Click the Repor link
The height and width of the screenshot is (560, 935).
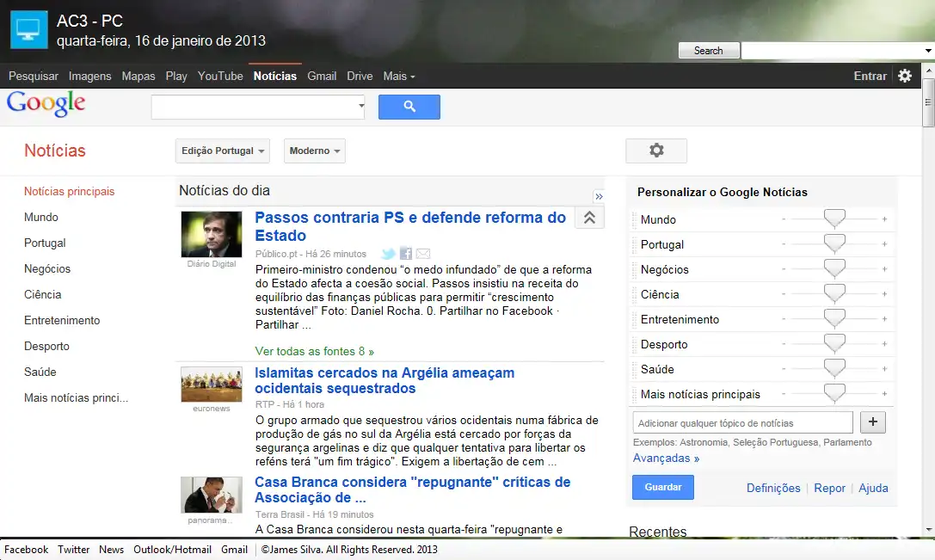[829, 488]
